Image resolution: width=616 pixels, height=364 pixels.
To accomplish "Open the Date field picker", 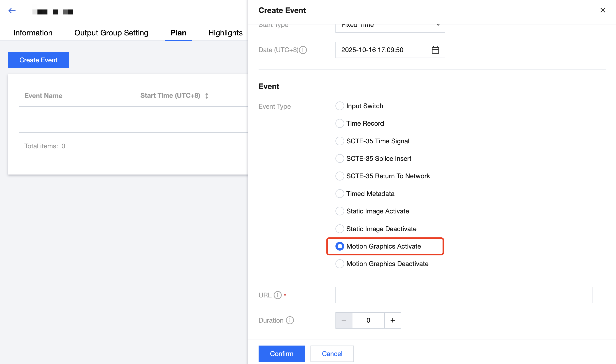I will (382, 50).
